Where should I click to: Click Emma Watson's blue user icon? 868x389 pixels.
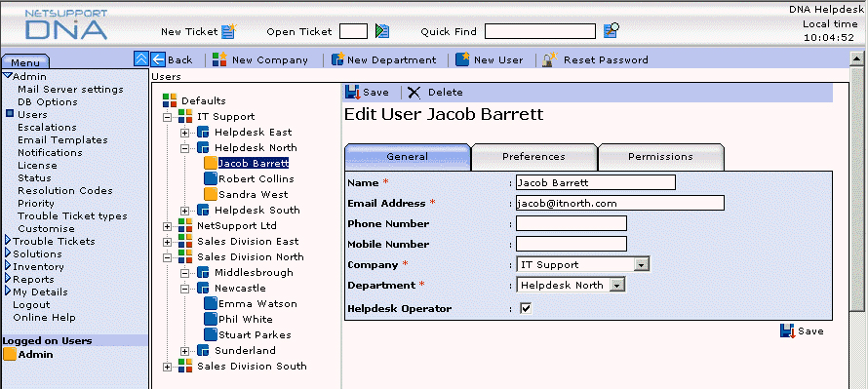coord(211,303)
